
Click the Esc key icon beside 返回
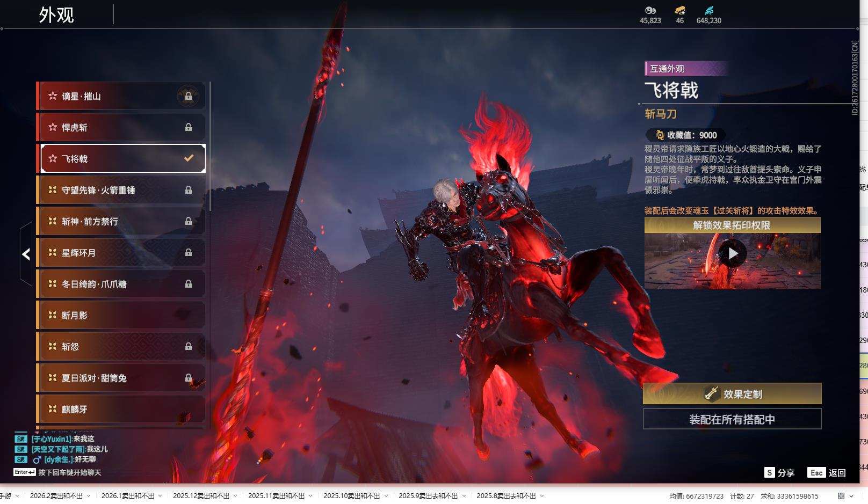(816, 472)
